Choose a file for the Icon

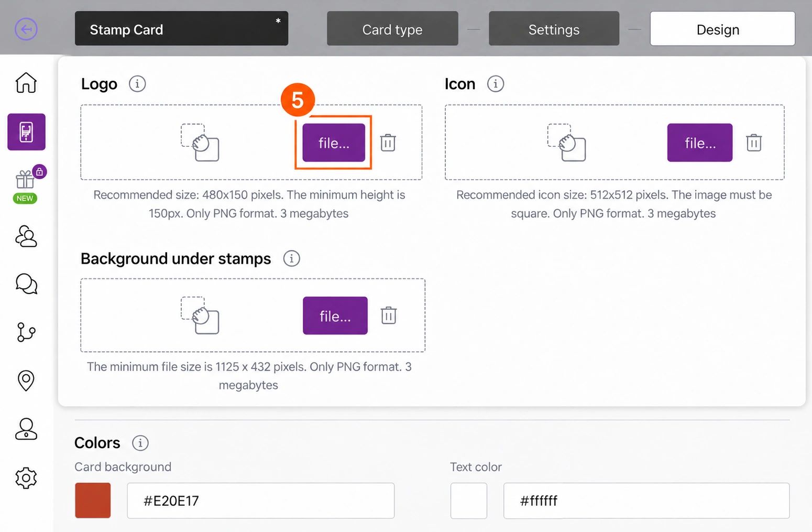pos(700,143)
